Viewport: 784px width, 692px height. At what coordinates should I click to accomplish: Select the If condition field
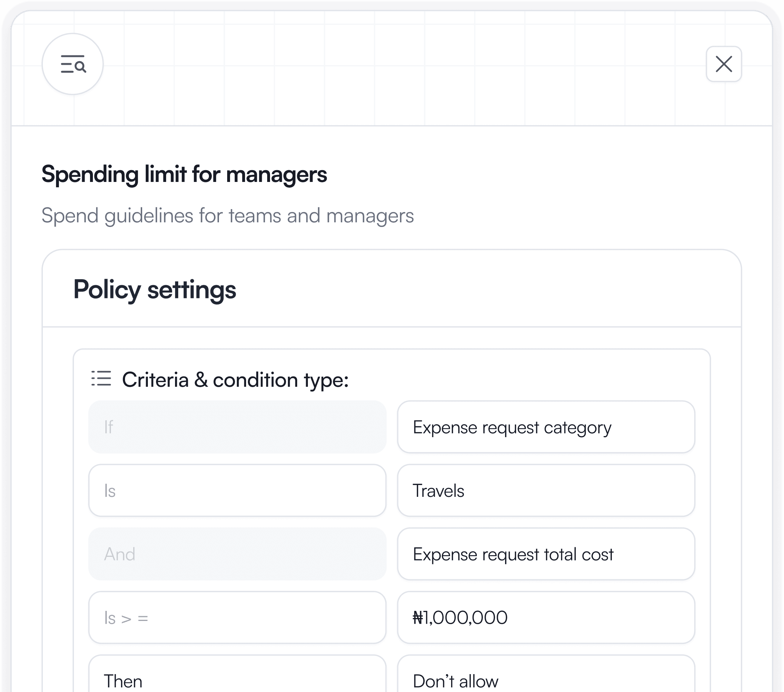(238, 427)
